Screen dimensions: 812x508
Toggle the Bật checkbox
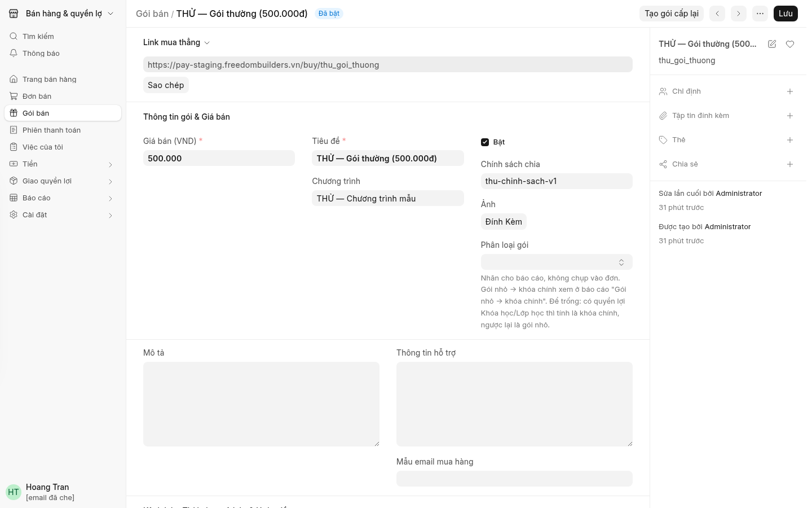click(485, 142)
